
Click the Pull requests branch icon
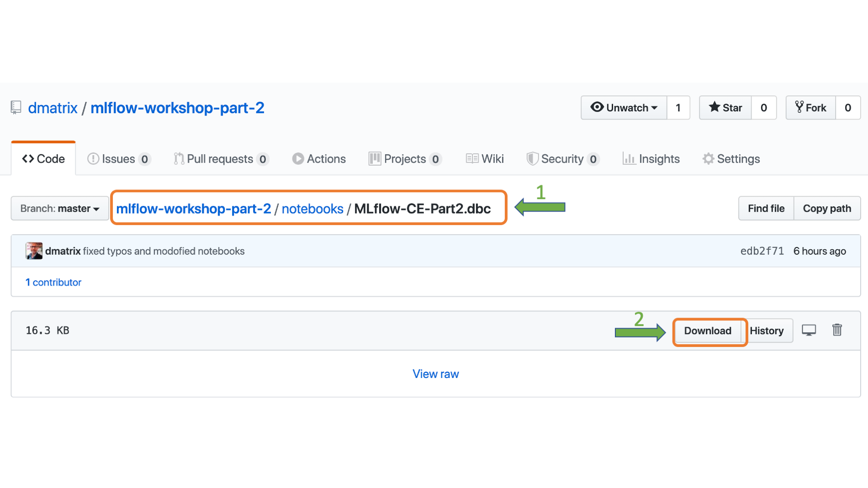pyautogui.click(x=179, y=159)
